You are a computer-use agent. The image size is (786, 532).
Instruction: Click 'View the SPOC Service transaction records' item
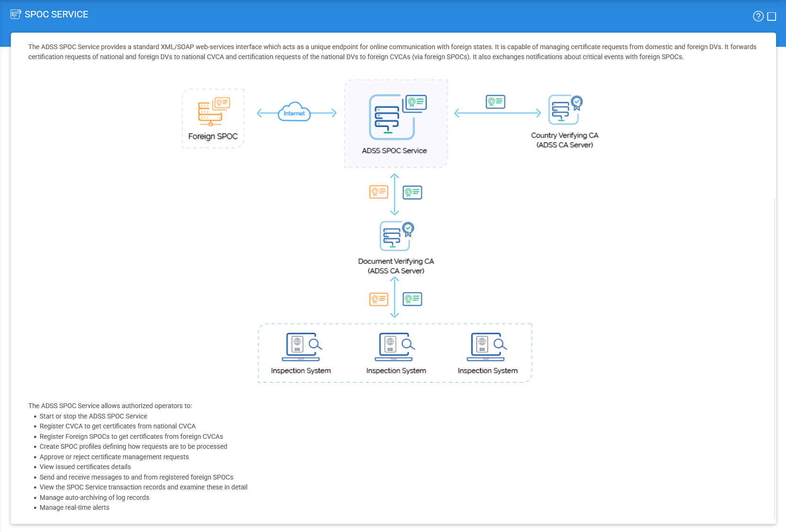pyautogui.click(x=143, y=487)
